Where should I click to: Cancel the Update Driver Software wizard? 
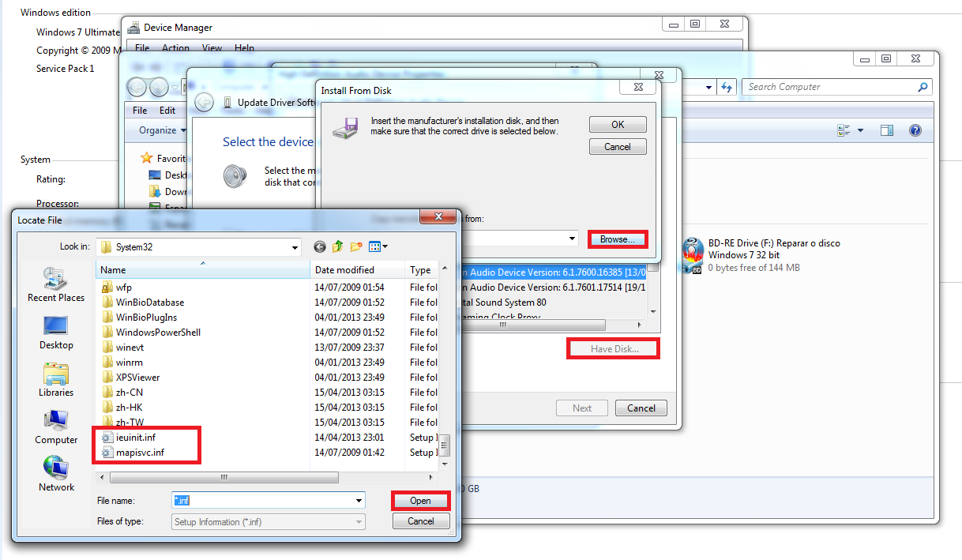click(x=641, y=408)
